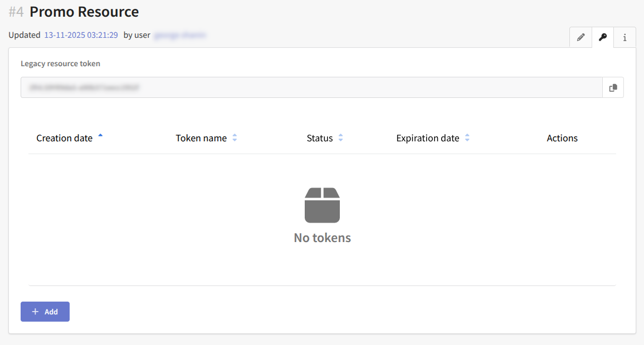Focus the legacy resource token field

coord(311,88)
